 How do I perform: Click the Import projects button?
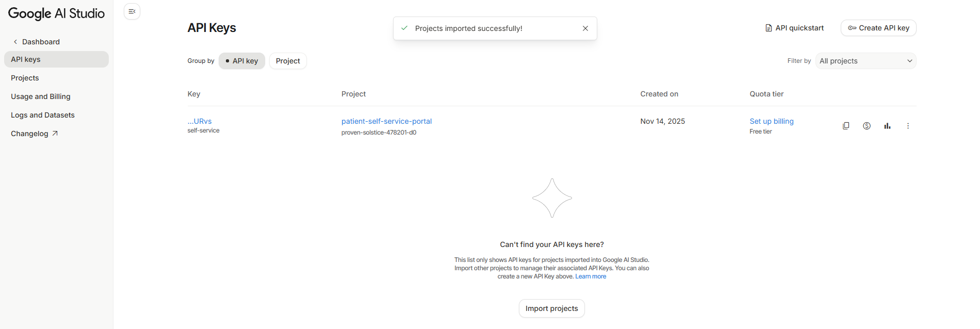pyautogui.click(x=551, y=308)
